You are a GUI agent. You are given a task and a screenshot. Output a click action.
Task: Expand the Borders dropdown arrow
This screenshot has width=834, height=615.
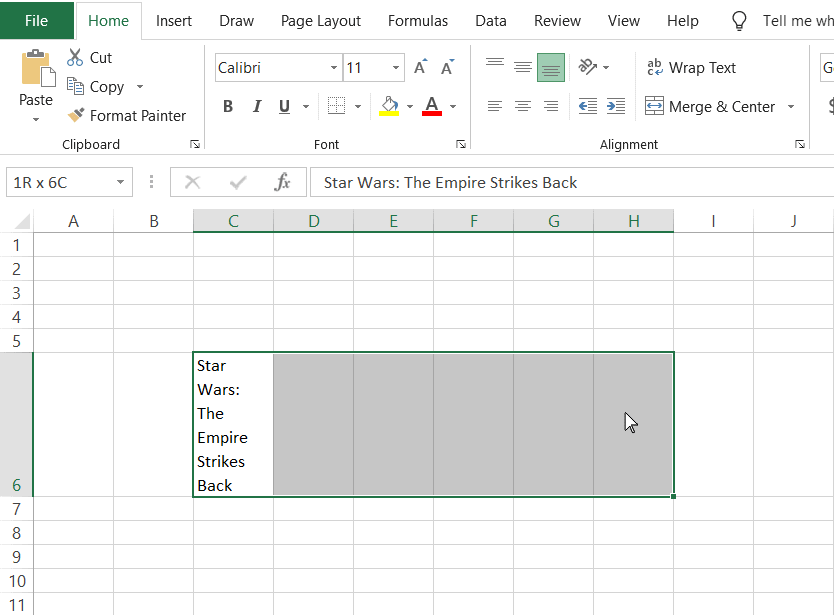358,106
